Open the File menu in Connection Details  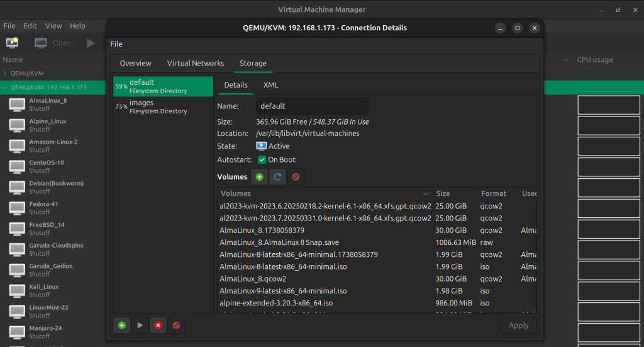(x=116, y=44)
